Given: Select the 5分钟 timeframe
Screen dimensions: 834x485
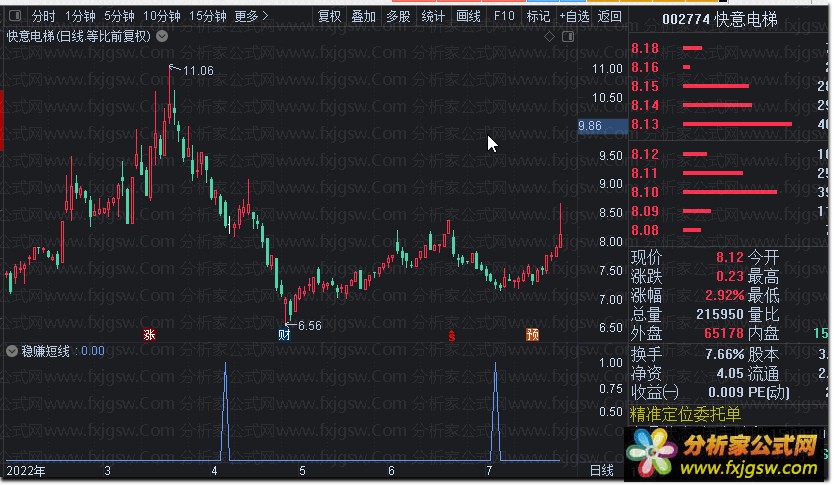Looking at the screenshot, I should [x=119, y=16].
